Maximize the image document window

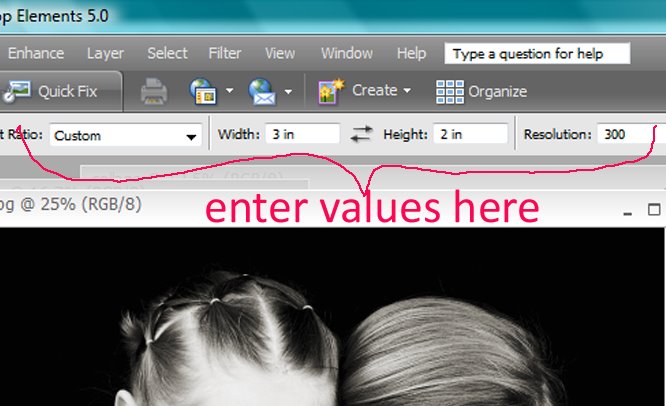point(654,209)
